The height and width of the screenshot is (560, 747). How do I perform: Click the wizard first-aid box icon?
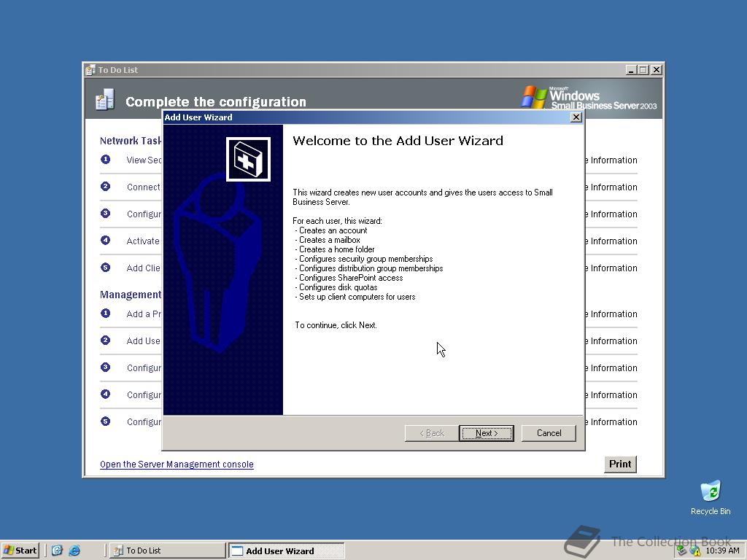tap(248, 159)
